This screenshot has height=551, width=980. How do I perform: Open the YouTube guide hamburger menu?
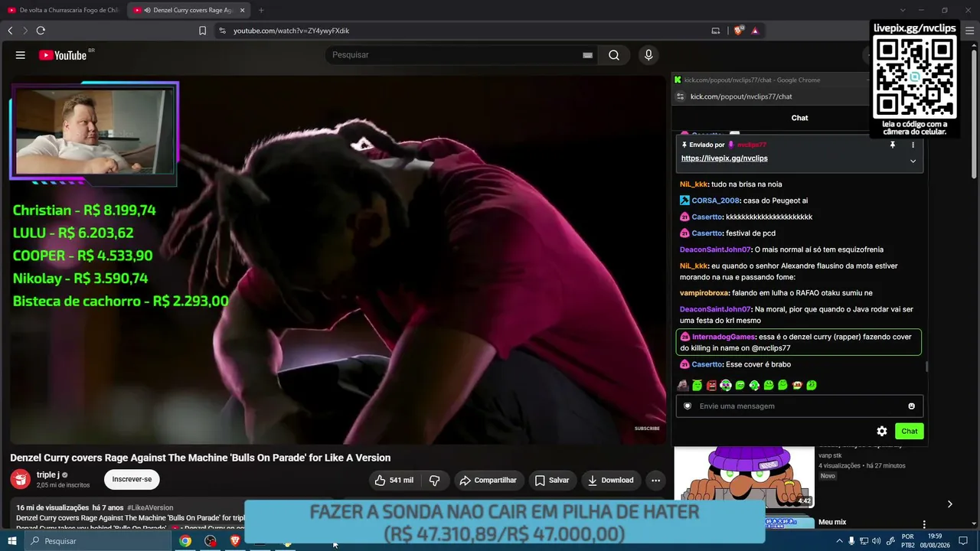click(x=21, y=55)
